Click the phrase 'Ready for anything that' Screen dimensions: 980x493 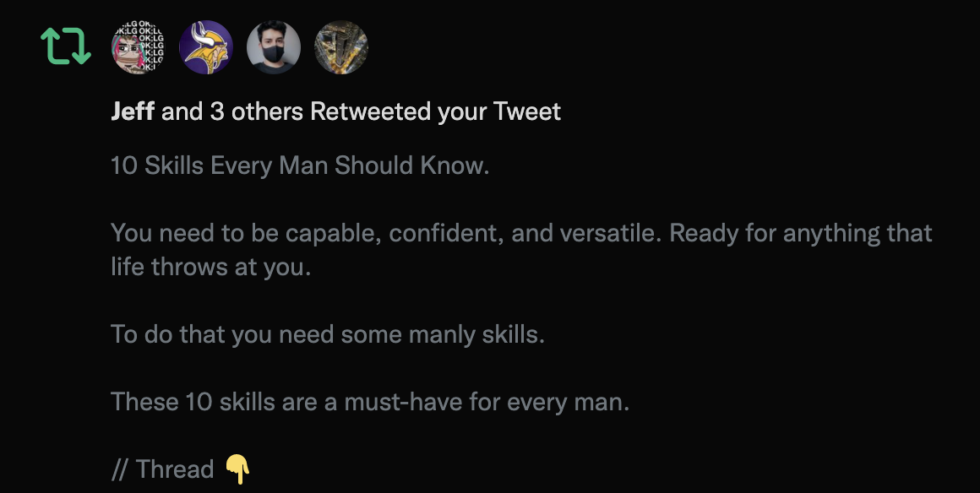pyautogui.click(x=801, y=233)
